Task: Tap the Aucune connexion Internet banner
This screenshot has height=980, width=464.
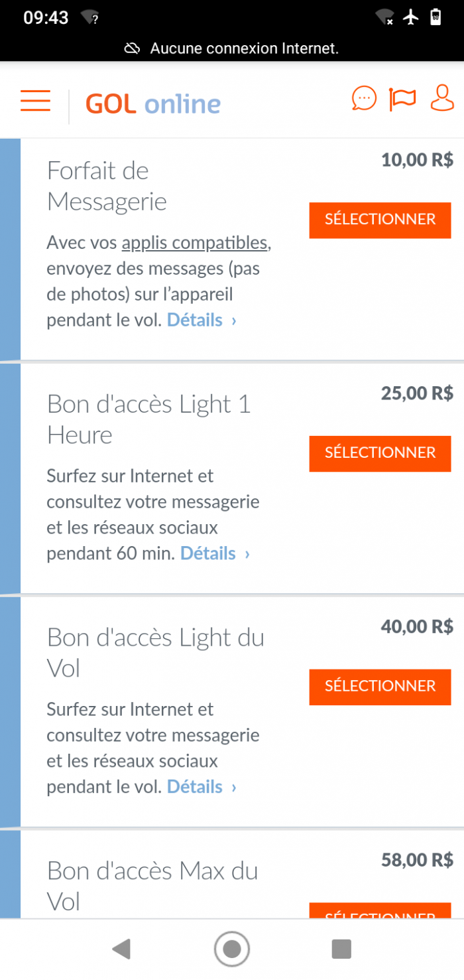Action: (x=232, y=48)
